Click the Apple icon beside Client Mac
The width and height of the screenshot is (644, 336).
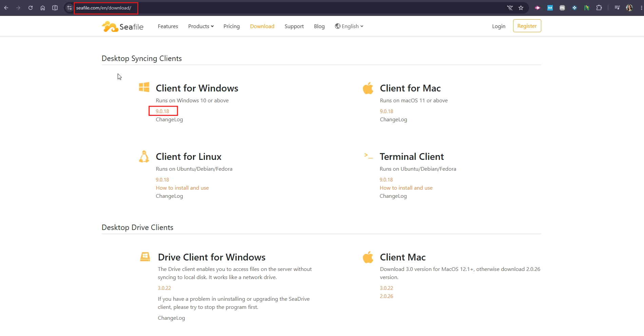click(368, 257)
